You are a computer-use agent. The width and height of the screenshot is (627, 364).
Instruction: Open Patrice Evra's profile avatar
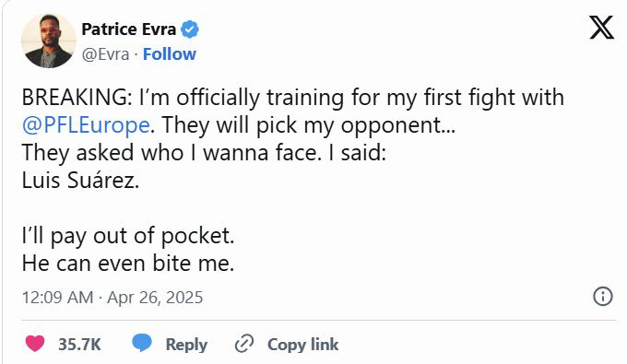[48, 41]
